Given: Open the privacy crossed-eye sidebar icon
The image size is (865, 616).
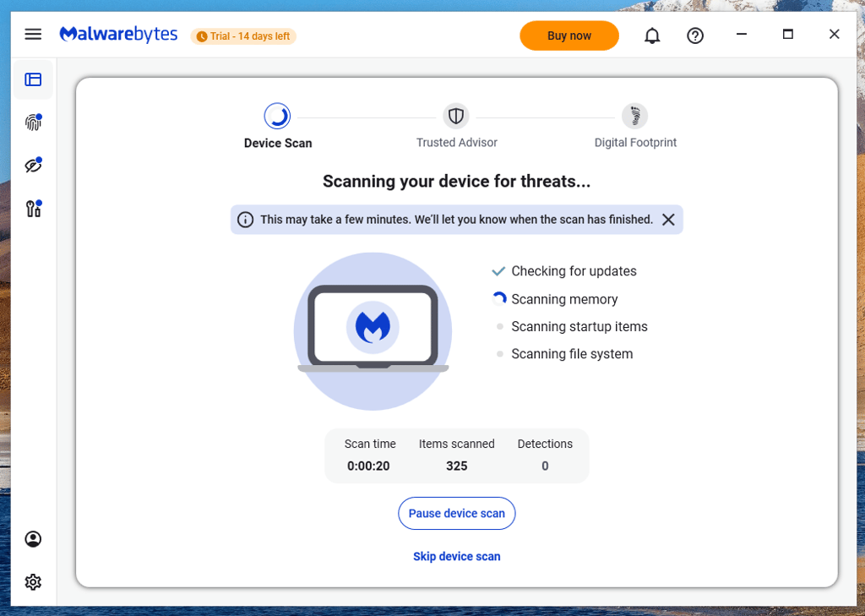Looking at the screenshot, I should [x=34, y=165].
